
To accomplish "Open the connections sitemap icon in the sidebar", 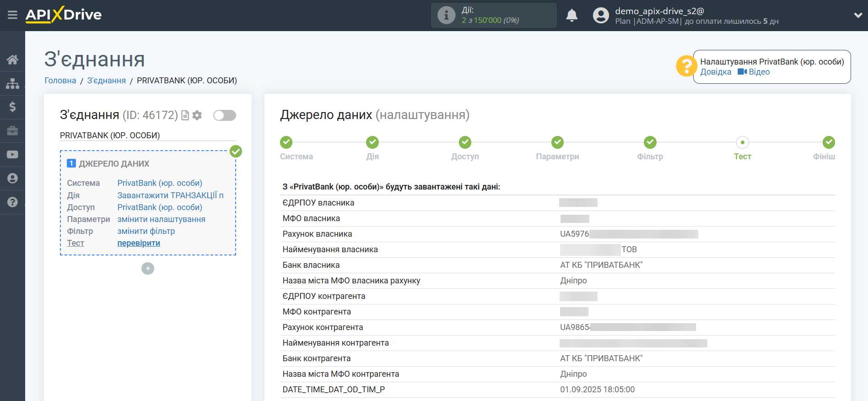I will coord(12,83).
